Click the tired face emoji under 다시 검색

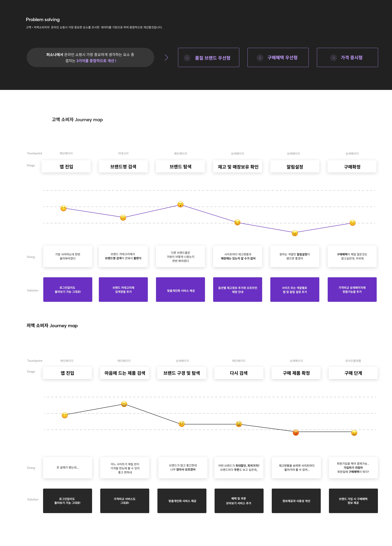[x=239, y=424]
